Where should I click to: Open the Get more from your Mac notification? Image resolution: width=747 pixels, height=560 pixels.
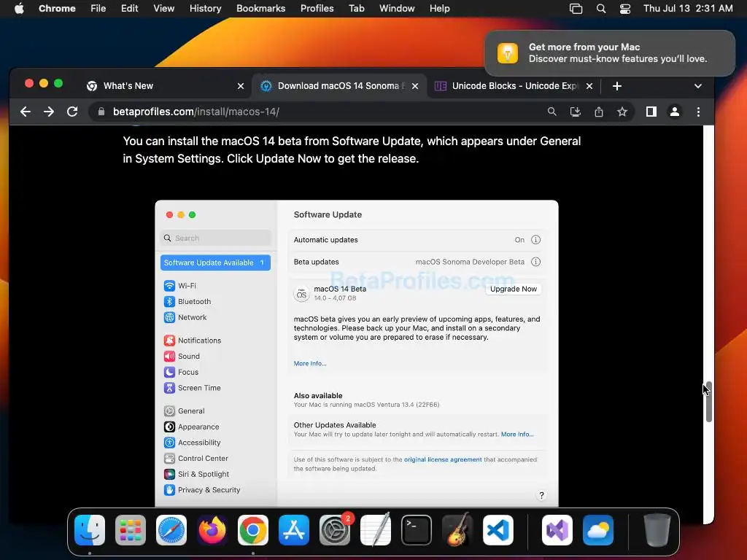[610, 52]
